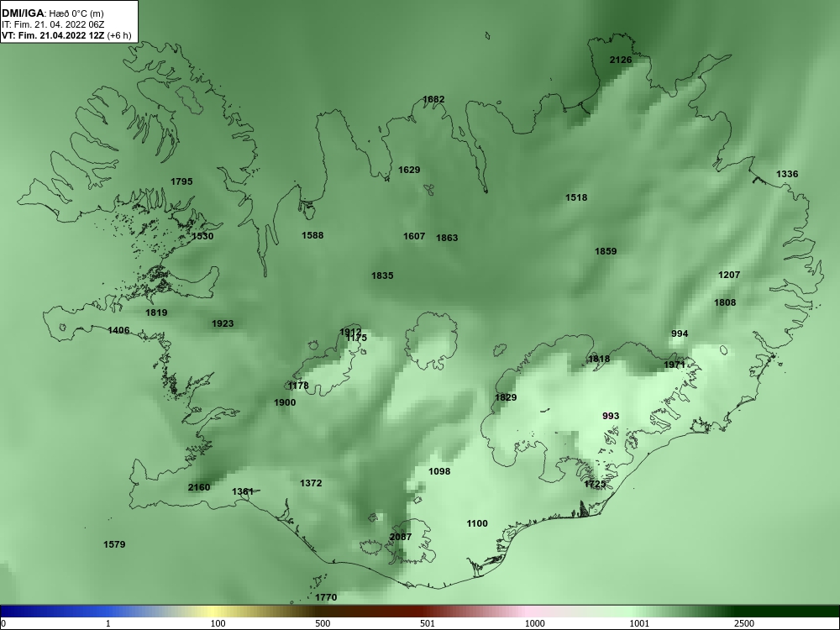The width and height of the screenshot is (840, 630).
Task: Click the legend label 0
Action: (3, 623)
